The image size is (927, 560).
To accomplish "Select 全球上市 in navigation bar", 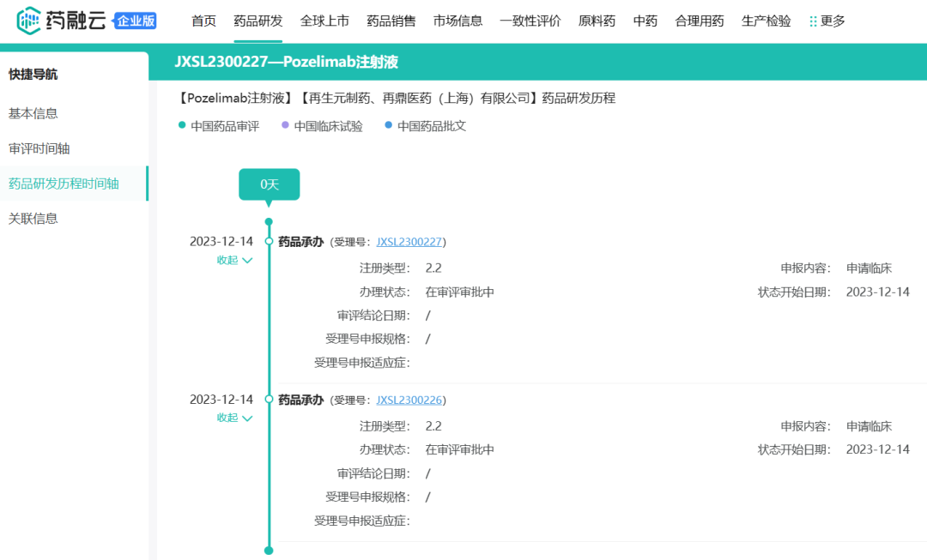I will [x=324, y=21].
